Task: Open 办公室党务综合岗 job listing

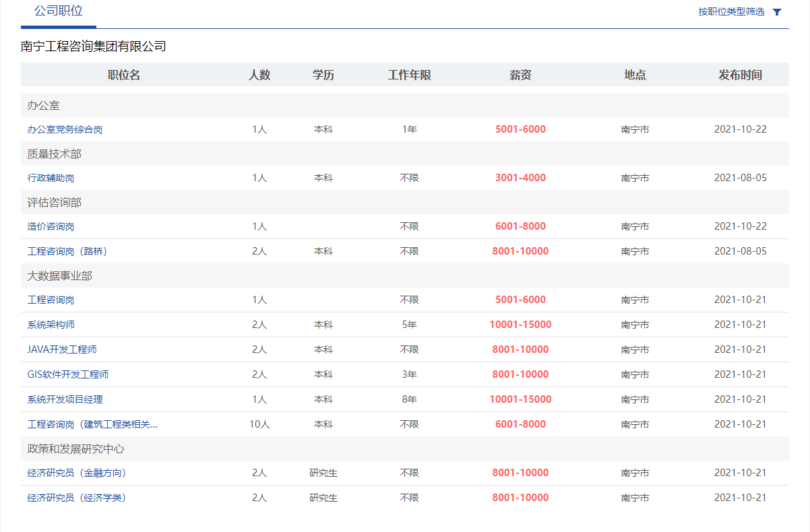Action: pyautogui.click(x=65, y=129)
